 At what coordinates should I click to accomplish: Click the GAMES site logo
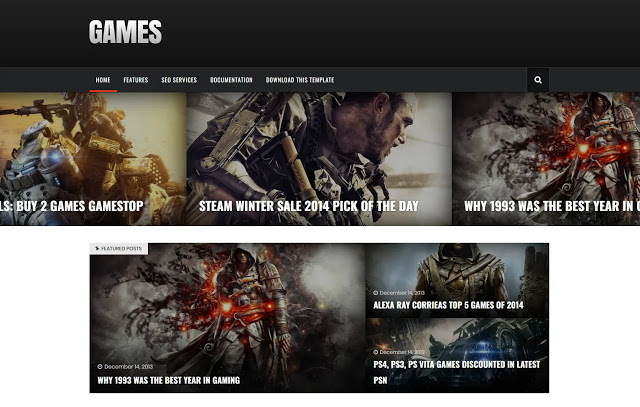click(125, 32)
